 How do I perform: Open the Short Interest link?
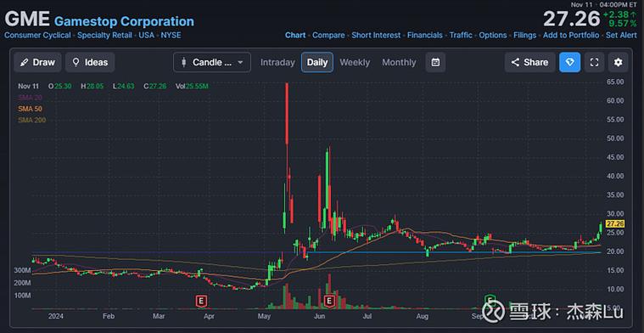[376, 36]
